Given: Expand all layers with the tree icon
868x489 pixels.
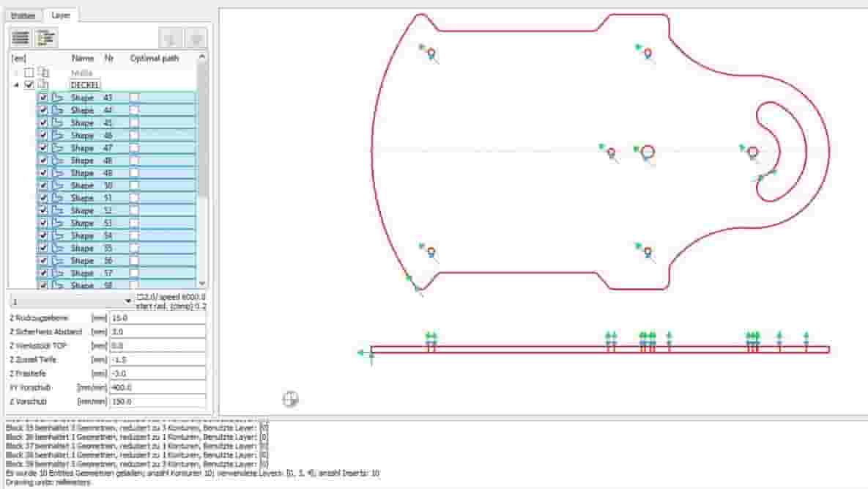Looking at the screenshot, I should [x=46, y=38].
